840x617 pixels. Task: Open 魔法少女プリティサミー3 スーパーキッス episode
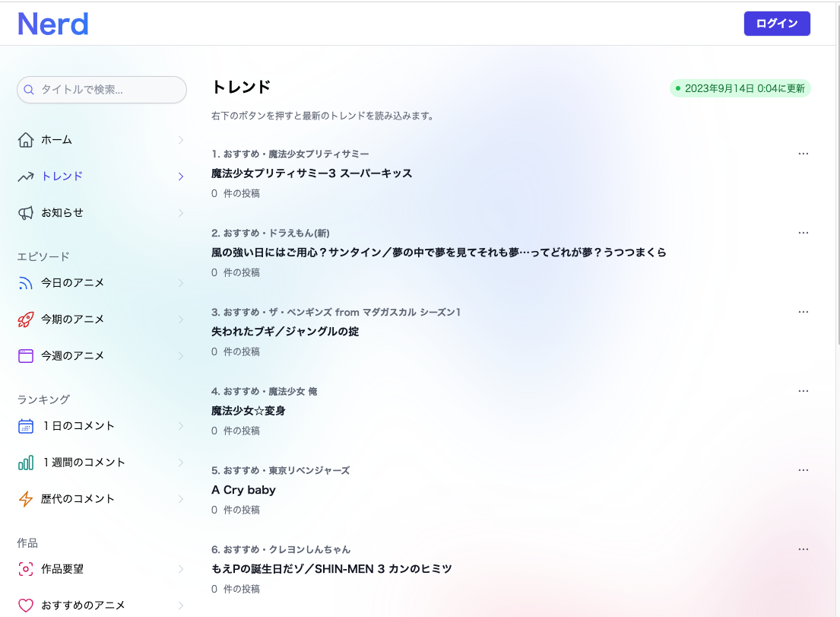point(312,173)
